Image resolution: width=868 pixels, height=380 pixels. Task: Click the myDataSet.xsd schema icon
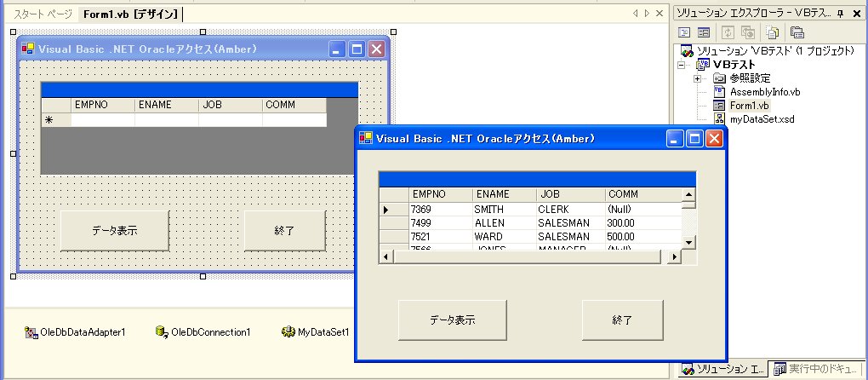719,118
